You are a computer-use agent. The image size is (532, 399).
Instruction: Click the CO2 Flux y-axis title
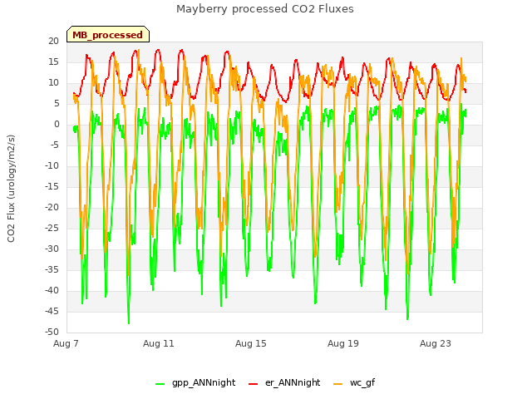coord(11,189)
